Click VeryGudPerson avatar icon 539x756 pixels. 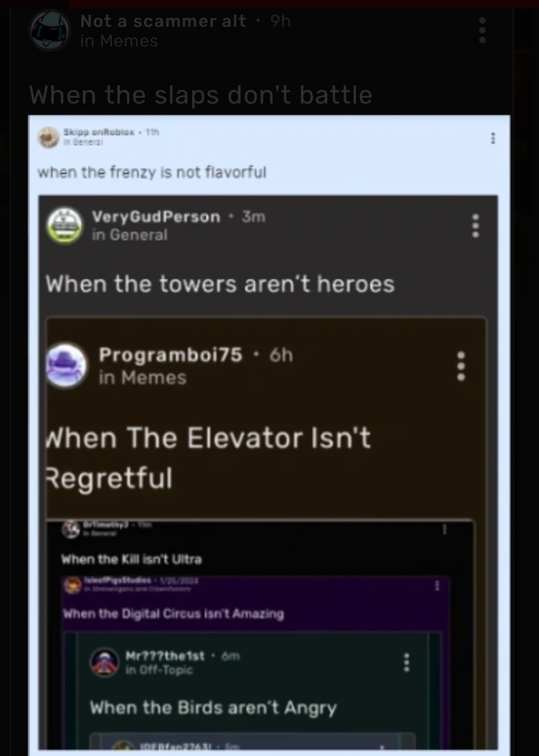[64, 225]
